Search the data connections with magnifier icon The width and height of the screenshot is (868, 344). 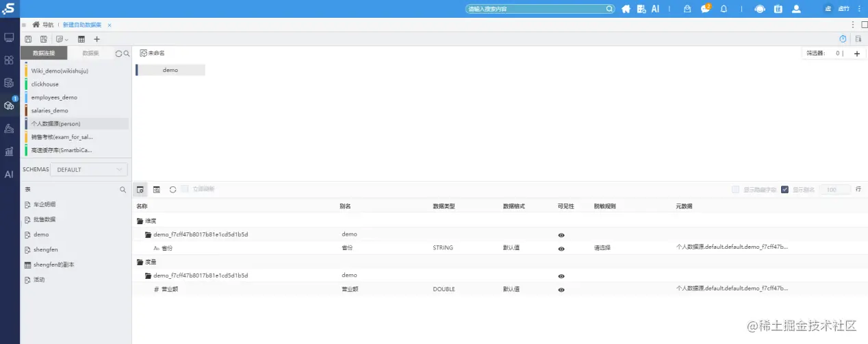126,53
